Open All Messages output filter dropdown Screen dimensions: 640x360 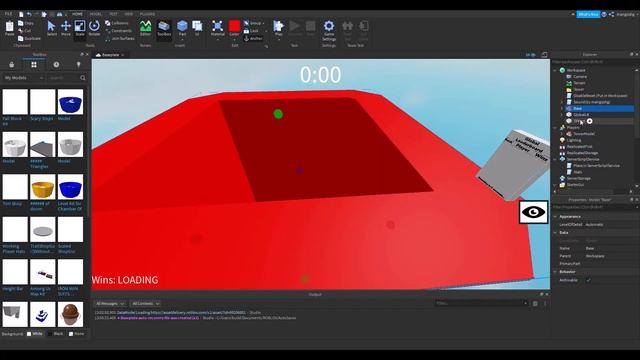point(110,304)
